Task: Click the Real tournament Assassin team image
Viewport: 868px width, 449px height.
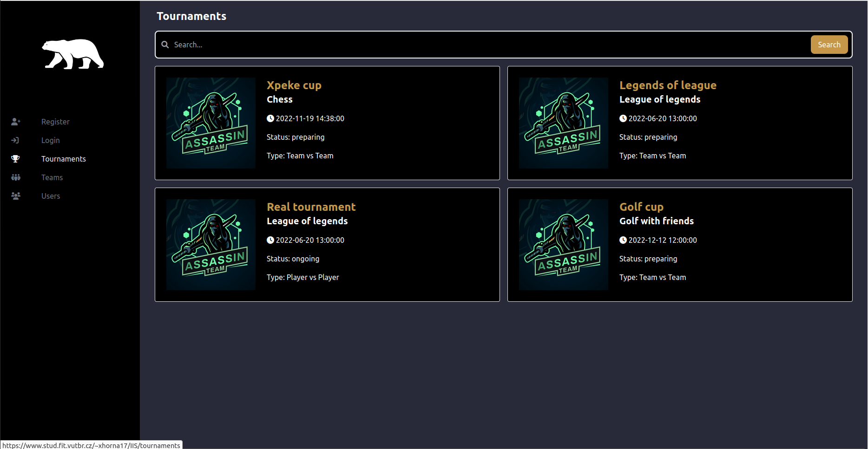Action: tap(210, 245)
